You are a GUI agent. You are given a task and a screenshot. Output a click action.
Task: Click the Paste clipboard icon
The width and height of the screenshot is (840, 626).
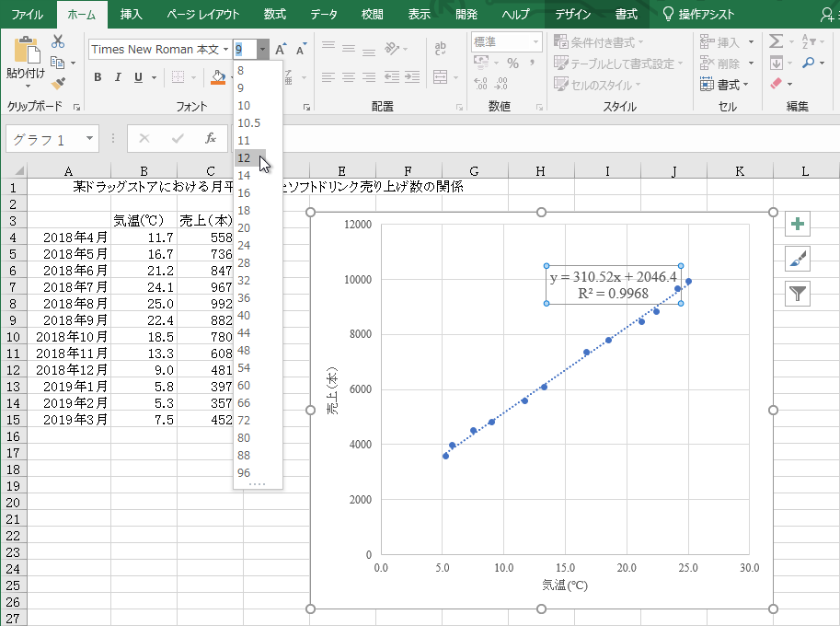[27, 51]
